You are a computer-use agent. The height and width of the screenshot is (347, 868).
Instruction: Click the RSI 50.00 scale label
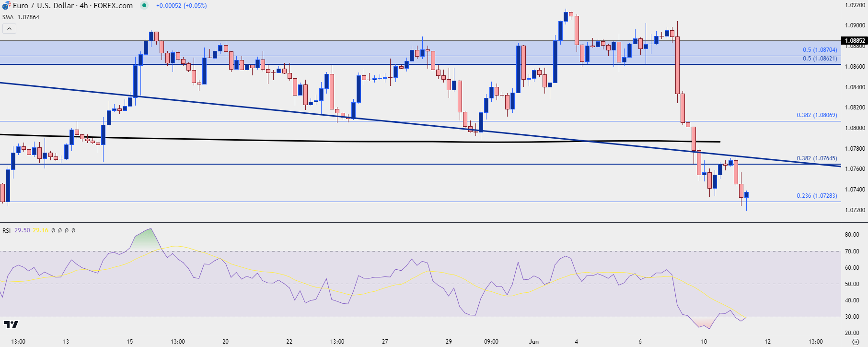click(x=852, y=284)
